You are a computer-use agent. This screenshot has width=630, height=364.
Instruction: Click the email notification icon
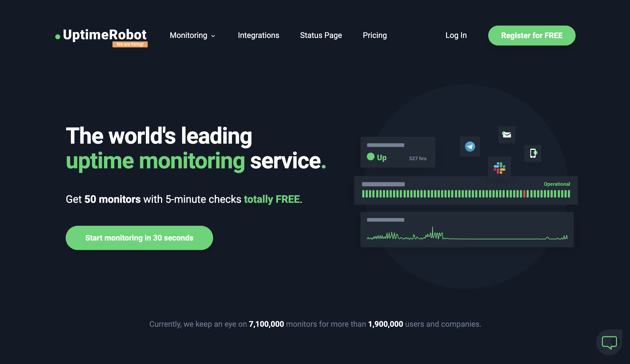(x=506, y=135)
